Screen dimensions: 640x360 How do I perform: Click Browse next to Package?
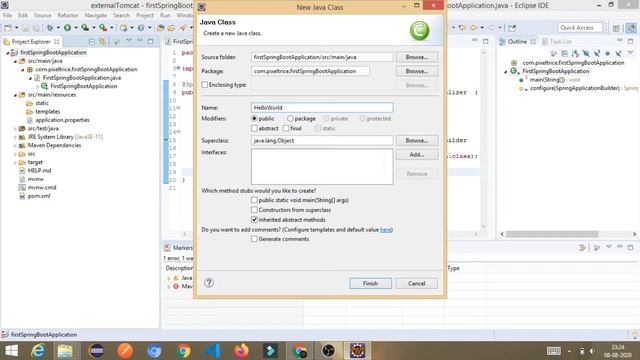[x=417, y=71]
